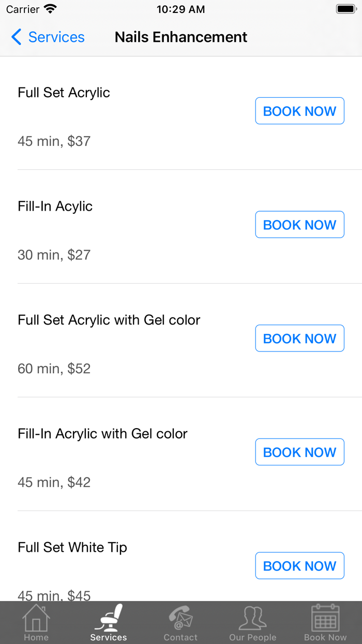Open the Contact phone-and-envelope icon
This screenshot has width=362, height=644.
coord(180,618)
